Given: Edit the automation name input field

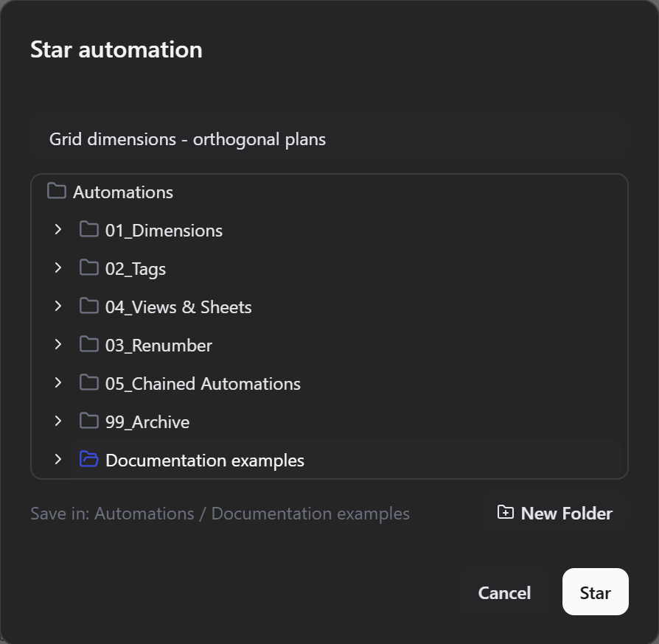Looking at the screenshot, I should 329,139.
